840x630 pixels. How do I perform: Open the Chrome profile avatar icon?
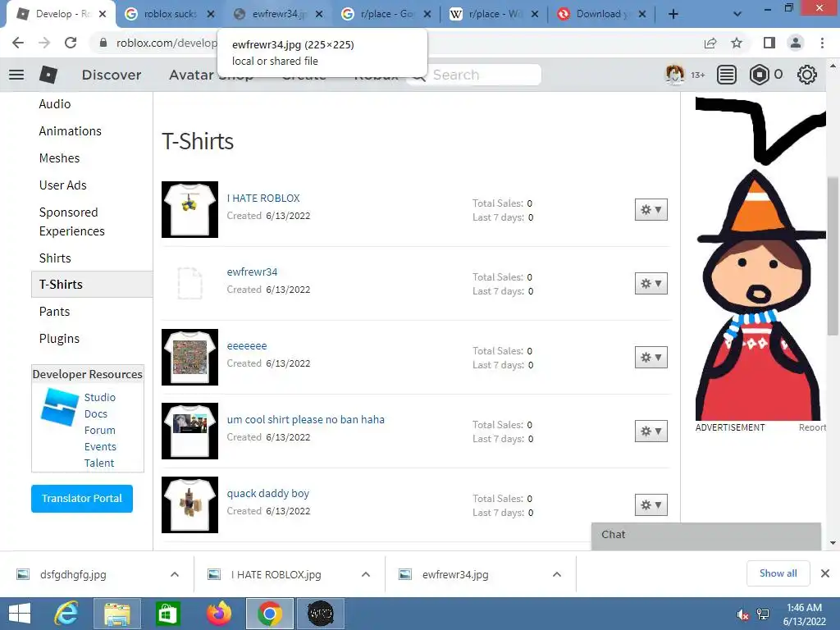(796, 43)
